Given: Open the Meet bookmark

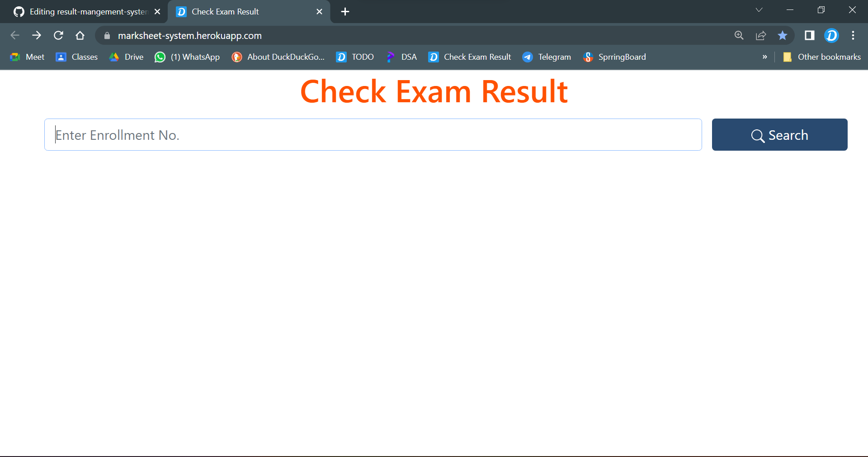Looking at the screenshot, I should click(27, 57).
